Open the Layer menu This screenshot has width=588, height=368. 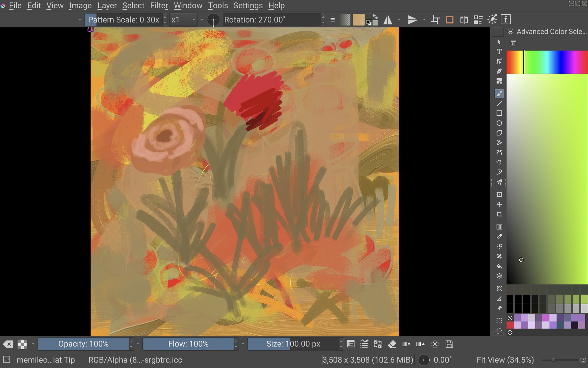pos(107,6)
